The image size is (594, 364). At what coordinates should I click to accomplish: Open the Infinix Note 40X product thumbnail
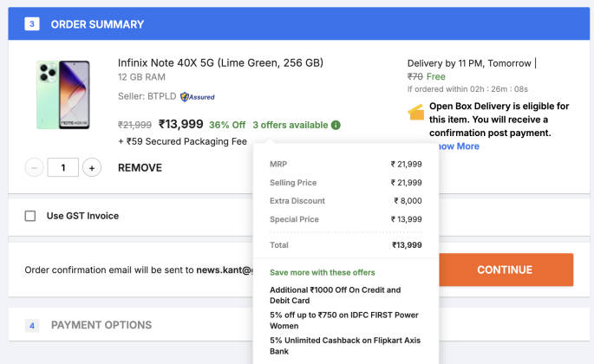coord(62,94)
